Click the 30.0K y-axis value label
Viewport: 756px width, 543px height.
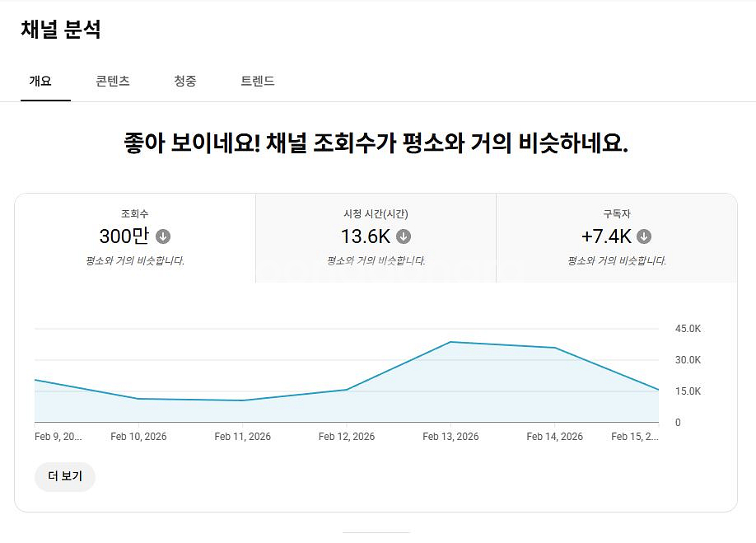(688, 360)
